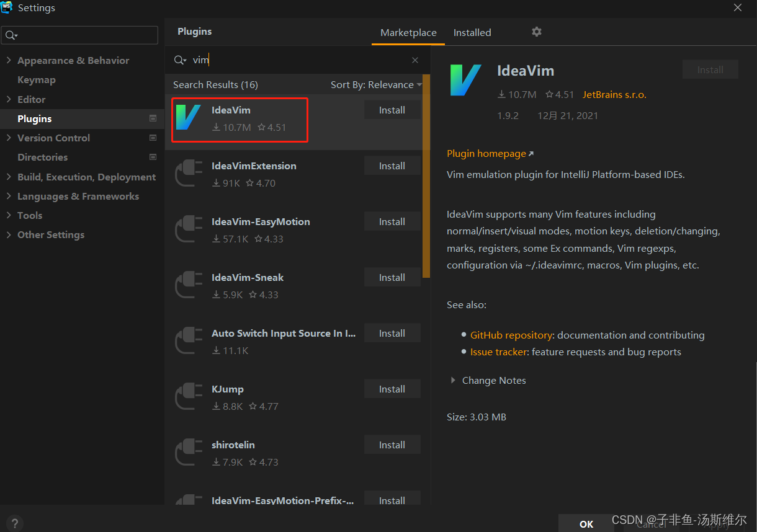Select the IdeaVimExtension plugin icon
Viewport: 757px width, 532px height.
point(189,173)
